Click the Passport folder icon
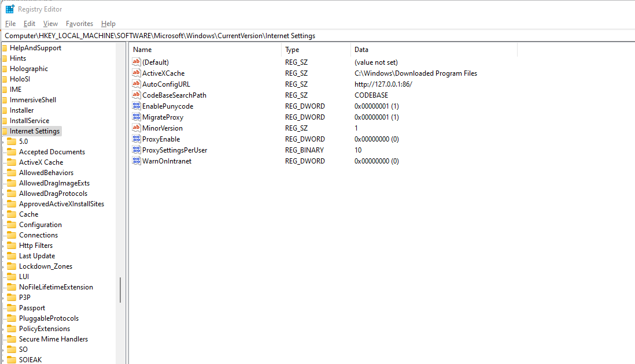Screen dimensions: 635x364 (x=12, y=308)
